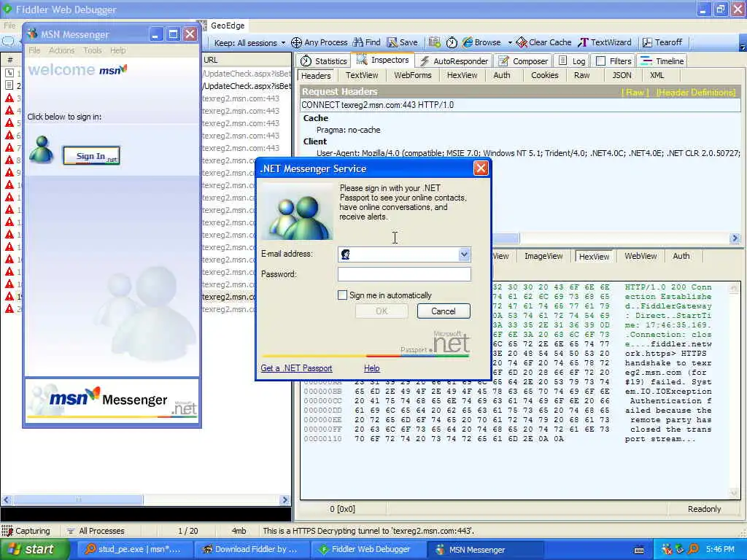Viewport: 747px width, 560px height.
Task: Open the Inspectors tab
Action: coord(383,60)
